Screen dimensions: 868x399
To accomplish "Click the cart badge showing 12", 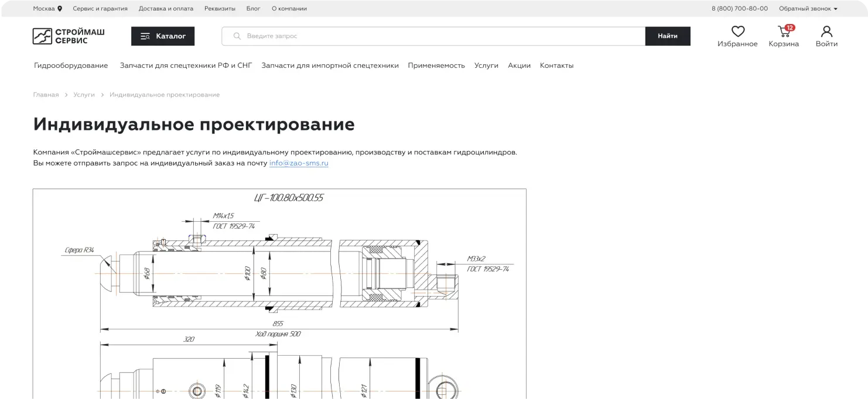I will 790,27.
